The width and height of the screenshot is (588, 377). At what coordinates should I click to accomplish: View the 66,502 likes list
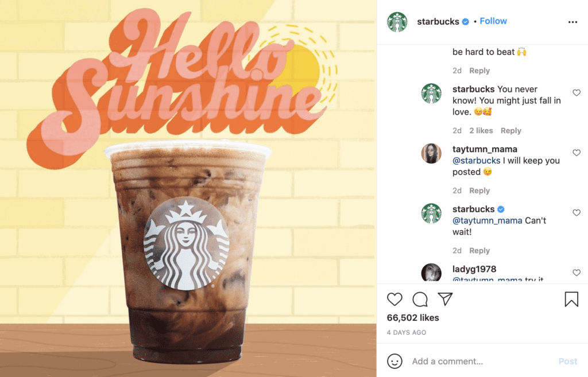click(412, 317)
